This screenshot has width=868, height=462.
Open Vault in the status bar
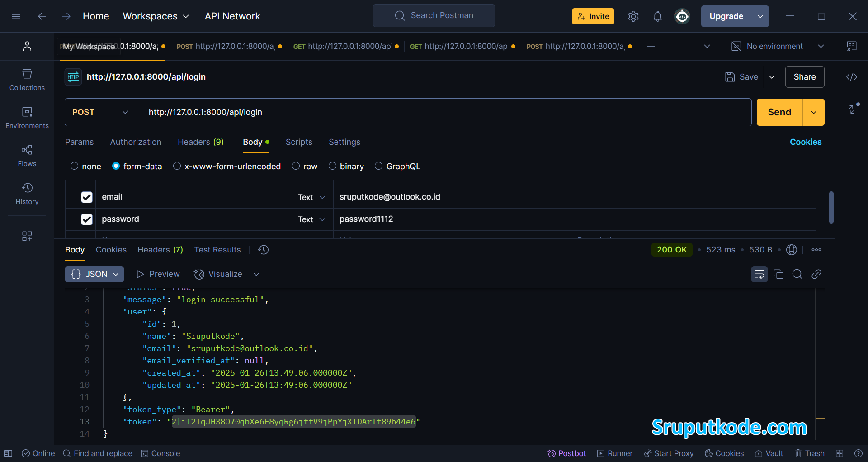pyautogui.click(x=769, y=453)
